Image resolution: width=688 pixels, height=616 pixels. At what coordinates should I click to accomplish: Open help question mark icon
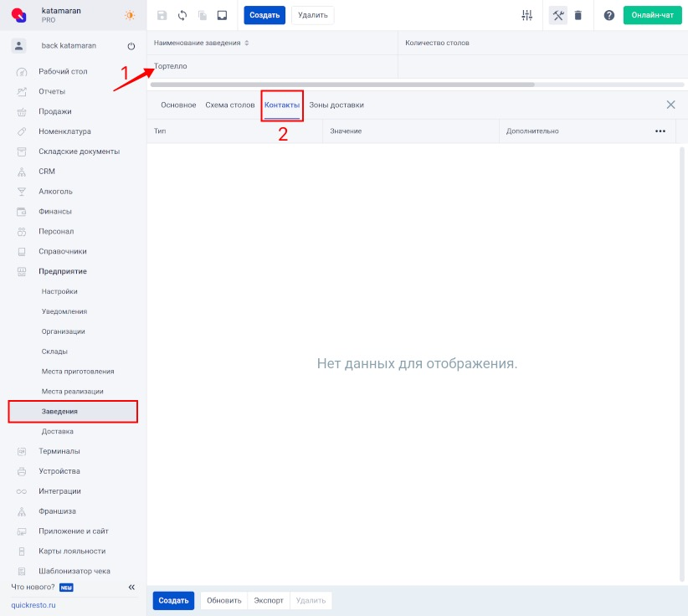[609, 15]
